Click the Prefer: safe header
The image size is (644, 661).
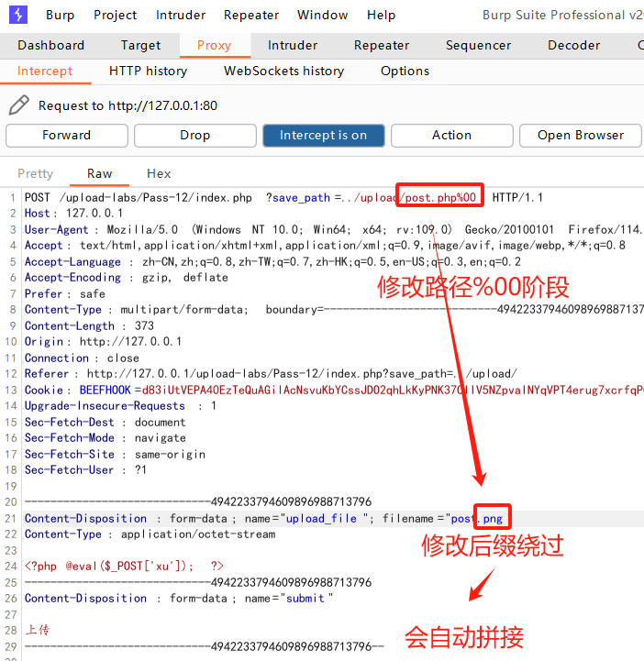click(64, 293)
